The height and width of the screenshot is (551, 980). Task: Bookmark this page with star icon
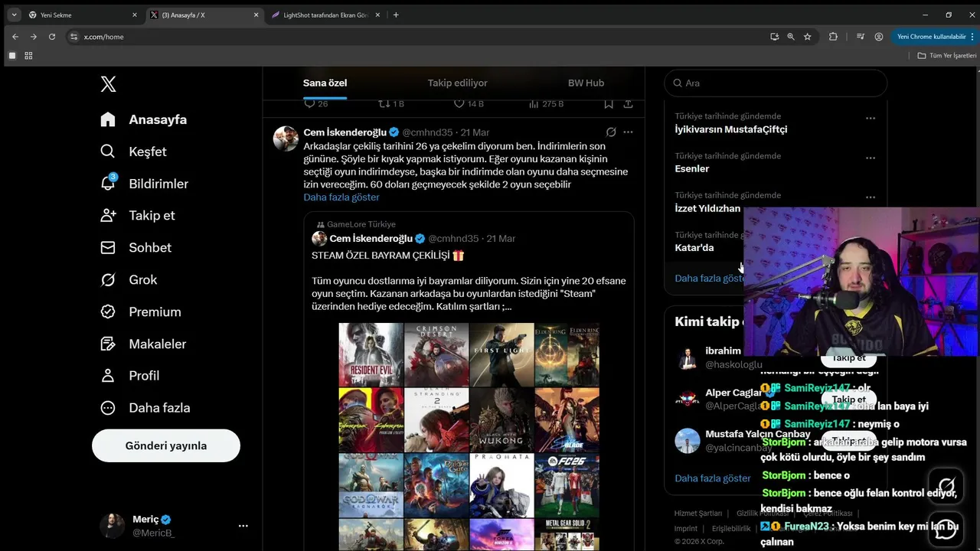[807, 37]
